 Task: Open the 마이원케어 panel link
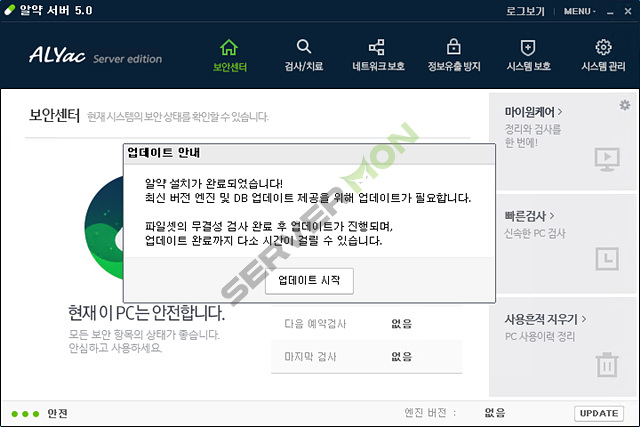click(533, 111)
